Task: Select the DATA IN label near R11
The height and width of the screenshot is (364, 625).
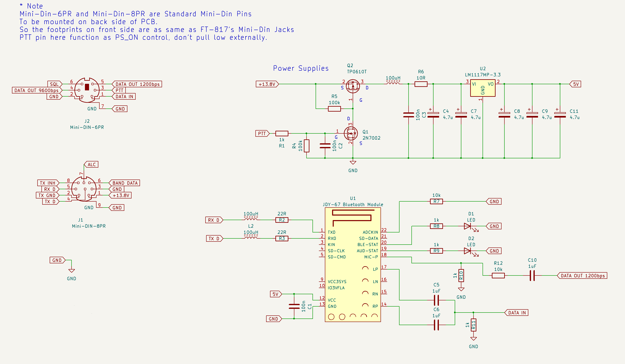Action: coord(516,313)
